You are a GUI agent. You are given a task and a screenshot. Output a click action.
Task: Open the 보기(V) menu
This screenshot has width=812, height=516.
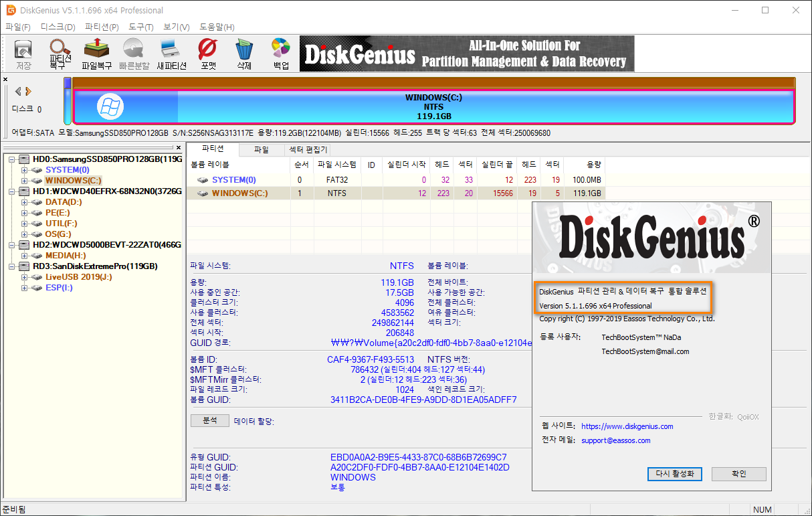click(x=177, y=27)
